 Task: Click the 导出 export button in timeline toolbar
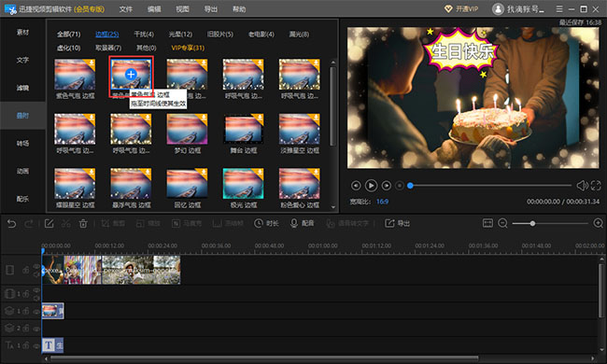(x=397, y=224)
